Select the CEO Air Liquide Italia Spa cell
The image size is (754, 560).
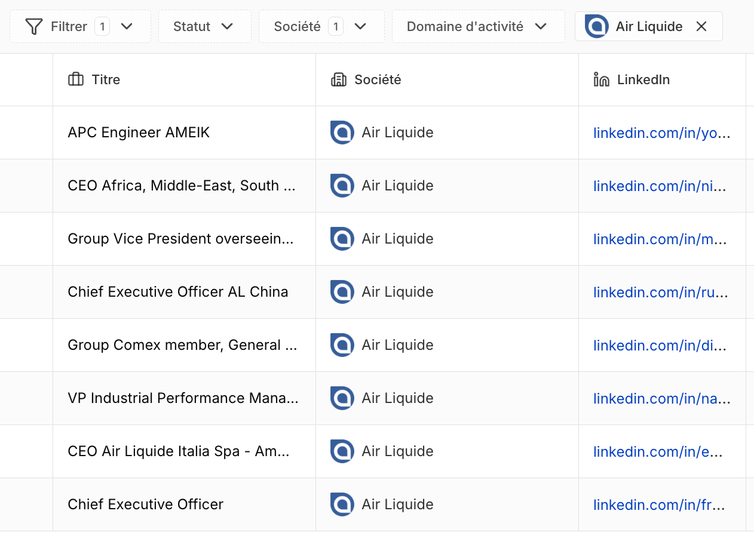pos(184,451)
